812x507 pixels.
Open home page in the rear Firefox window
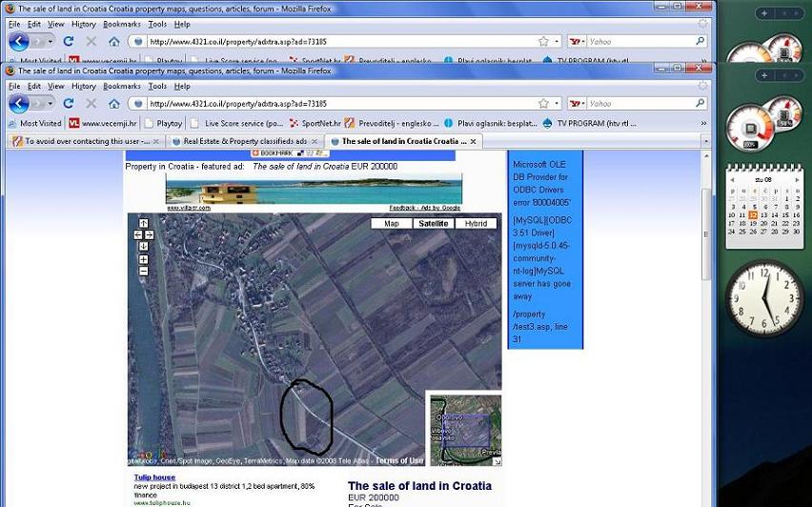(x=114, y=41)
